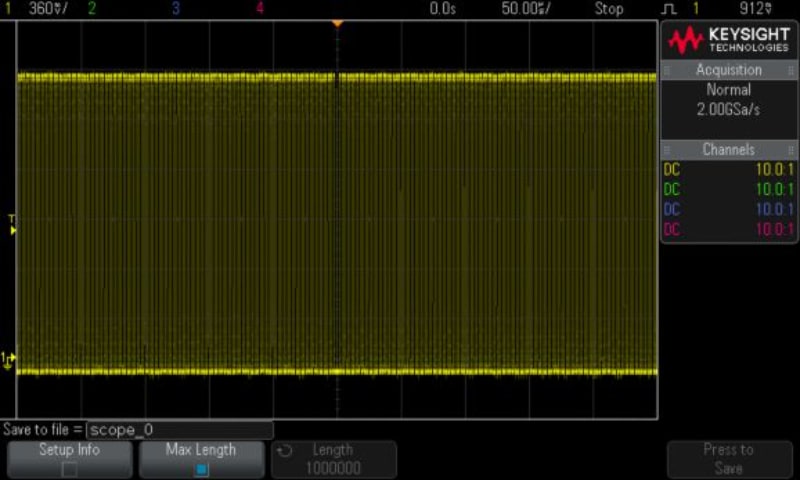This screenshot has height=480, width=800.
Task: Select channel 1 scale 360 V/div
Action: pyautogui.click(x=48, y=8)
